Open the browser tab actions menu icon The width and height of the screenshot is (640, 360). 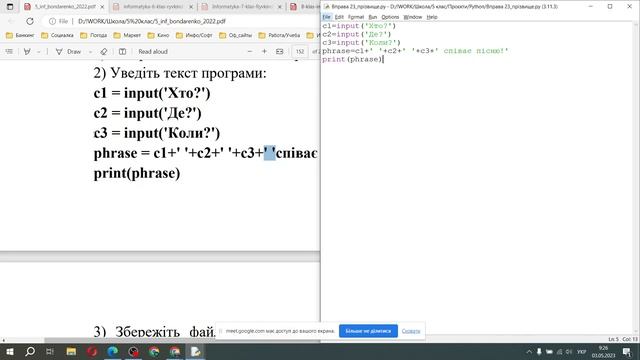(10, 7)
